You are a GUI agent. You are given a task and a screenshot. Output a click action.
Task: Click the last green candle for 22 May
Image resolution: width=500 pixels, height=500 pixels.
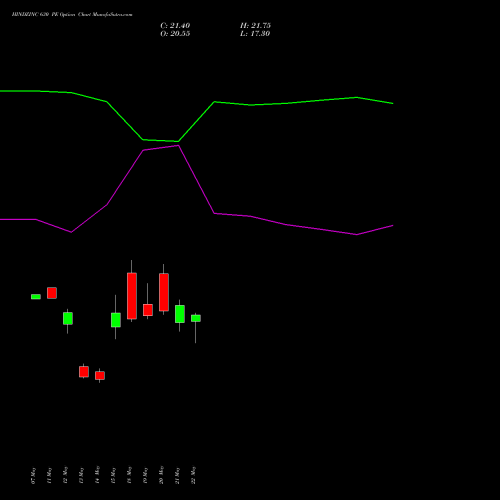[x=196, y=318]
